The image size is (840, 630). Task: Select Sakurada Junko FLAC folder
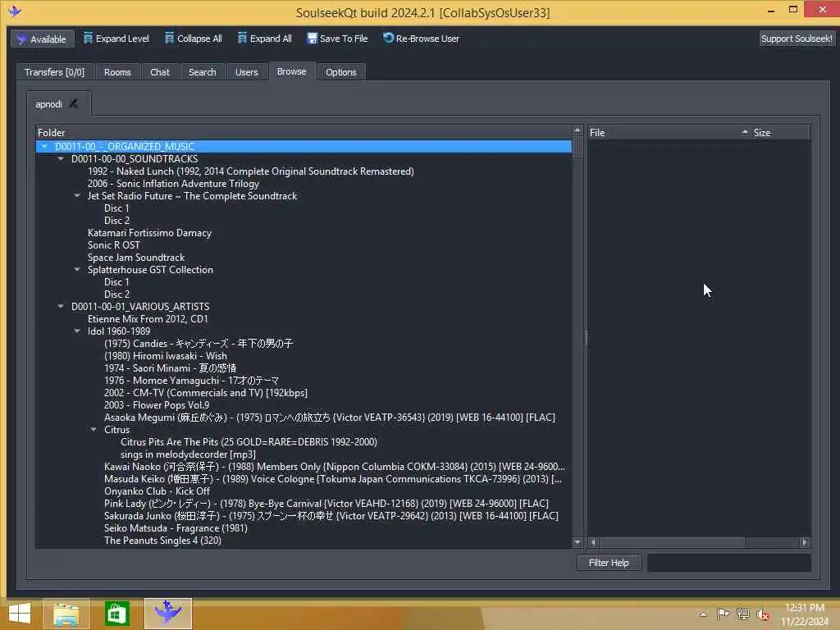pyautogui.click(x=331, y=516)
